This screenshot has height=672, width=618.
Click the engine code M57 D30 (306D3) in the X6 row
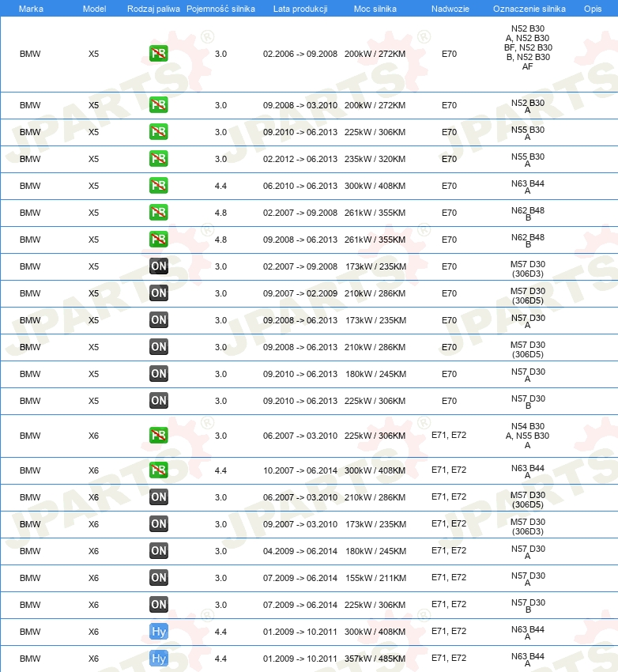(528, 527)
